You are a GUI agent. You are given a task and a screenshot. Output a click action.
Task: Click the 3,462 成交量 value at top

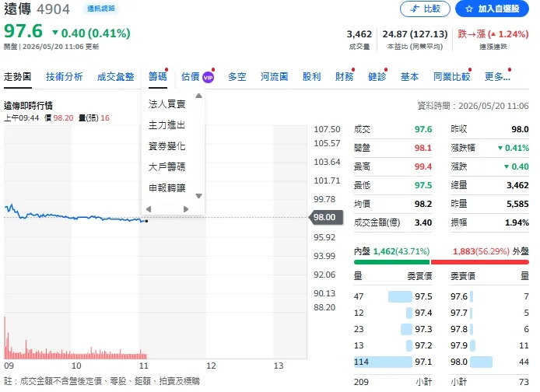click(359, 34)
